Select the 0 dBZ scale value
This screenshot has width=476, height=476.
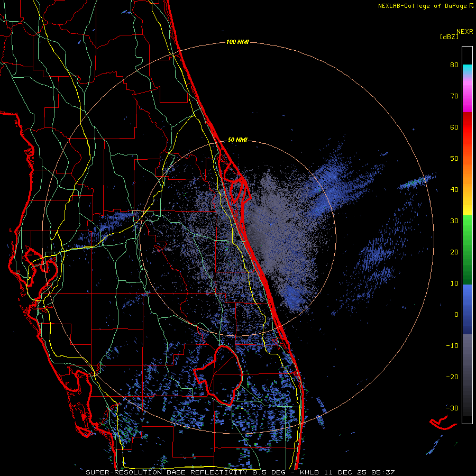point(456,315)
